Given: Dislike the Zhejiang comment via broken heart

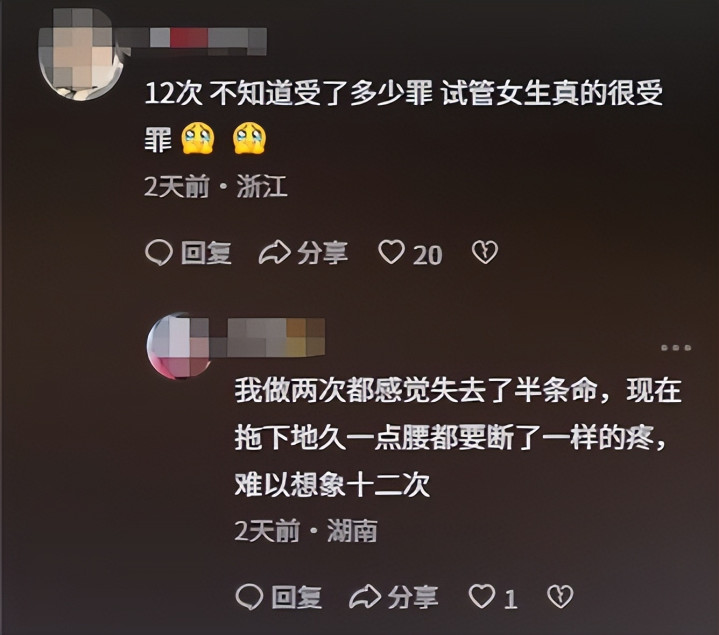Looking at the screenshot, I should (485, 253).
